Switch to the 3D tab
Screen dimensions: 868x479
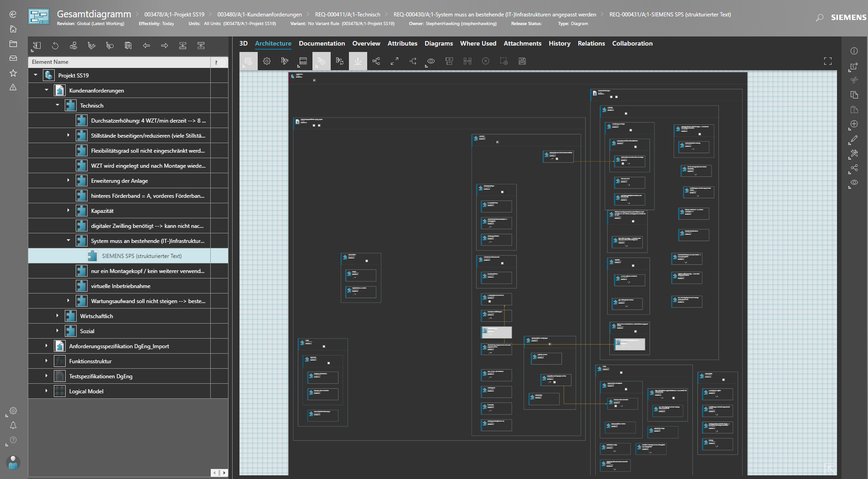click(x=244, y=43)
